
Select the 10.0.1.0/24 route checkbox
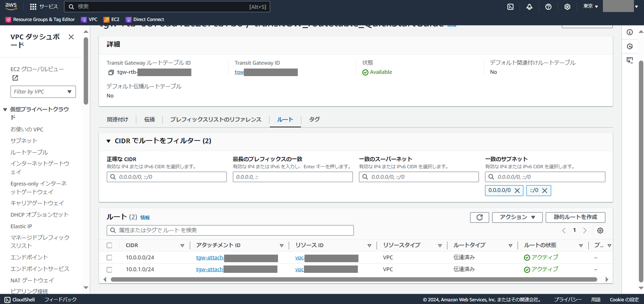click(109, 270)
